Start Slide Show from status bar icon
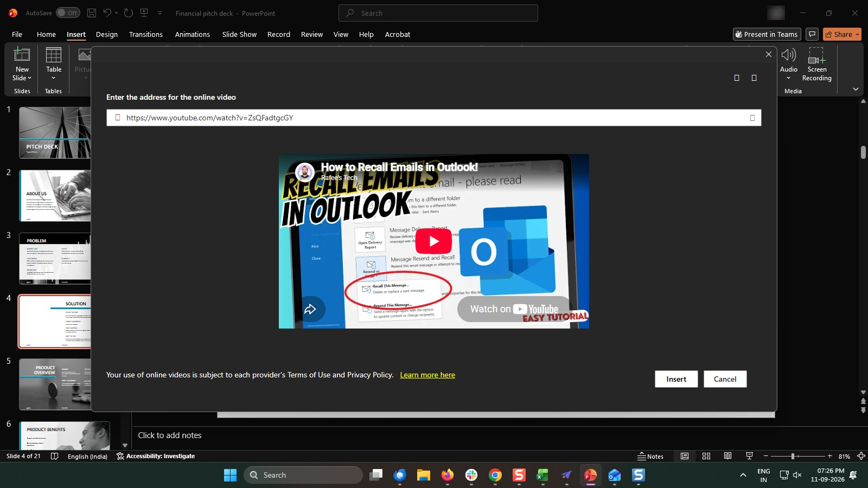 [749, 457]
